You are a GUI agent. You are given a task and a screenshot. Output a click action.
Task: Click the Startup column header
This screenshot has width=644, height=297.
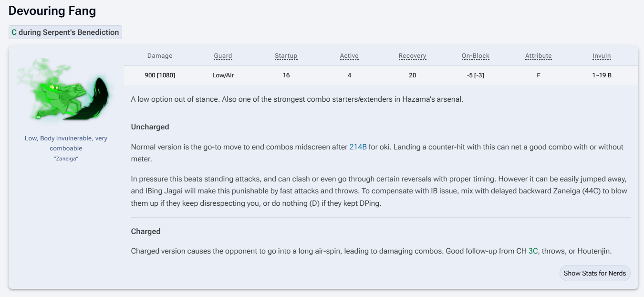point(286,56)
